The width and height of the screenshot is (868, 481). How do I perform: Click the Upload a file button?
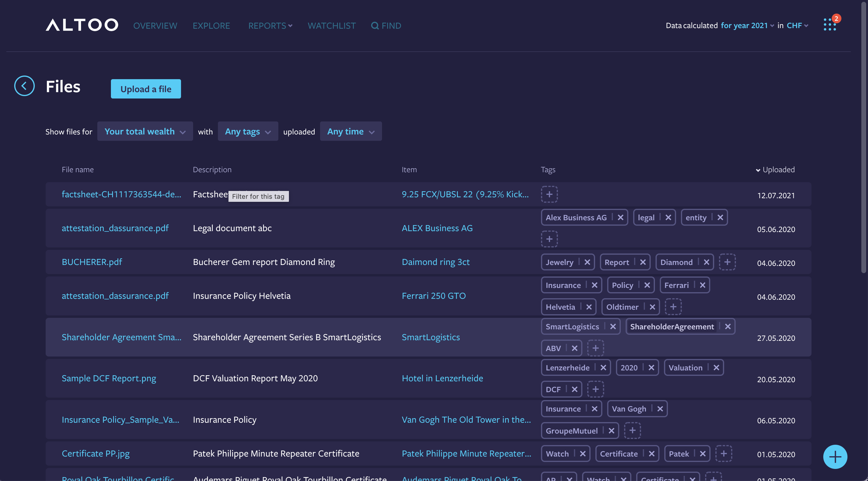tap(146, 89)
